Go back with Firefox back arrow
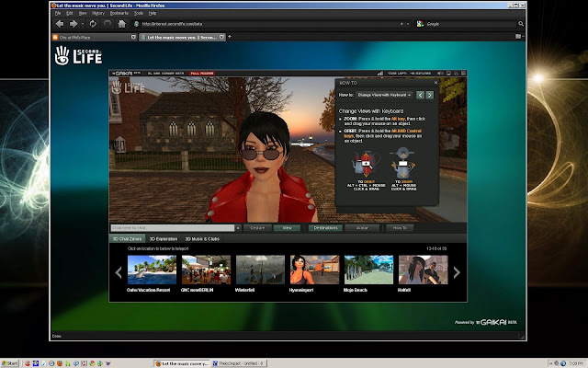588x368 pixels. [60, 24]
